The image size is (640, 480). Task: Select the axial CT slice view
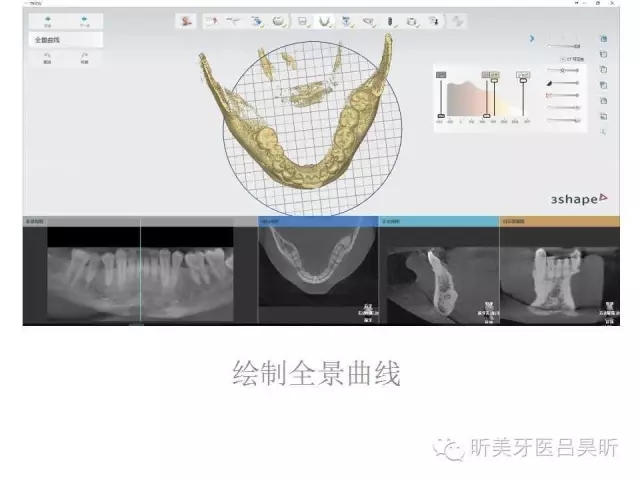coord(318,272)
